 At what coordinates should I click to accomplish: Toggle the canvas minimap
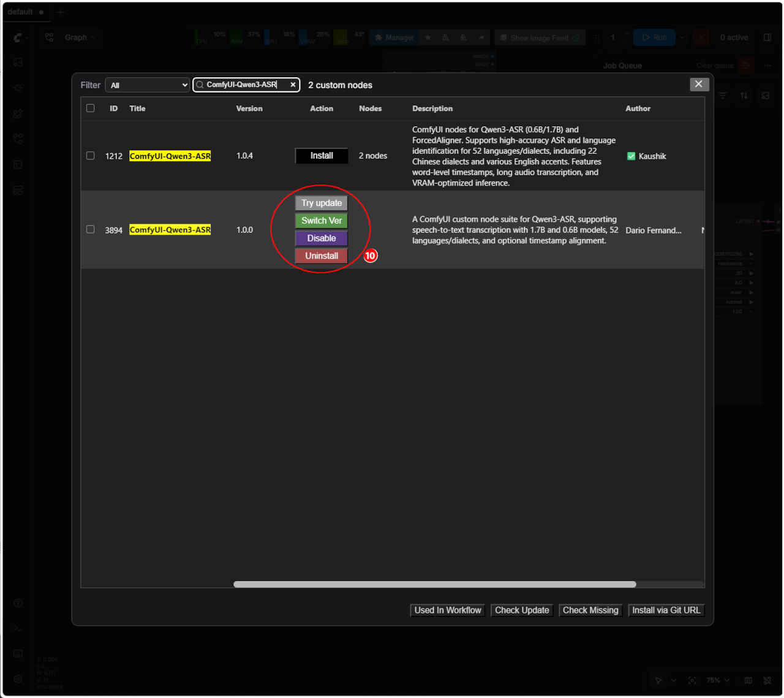(748, 680)
